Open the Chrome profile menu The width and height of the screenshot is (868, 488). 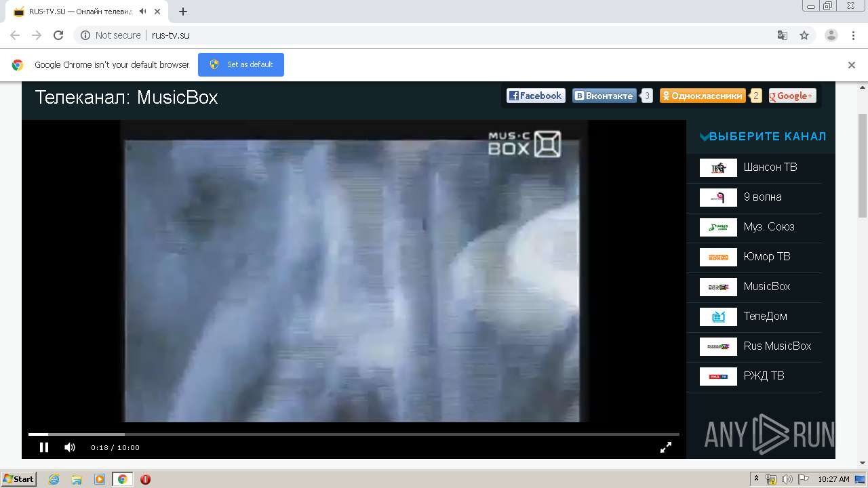[x=831, y=35]
